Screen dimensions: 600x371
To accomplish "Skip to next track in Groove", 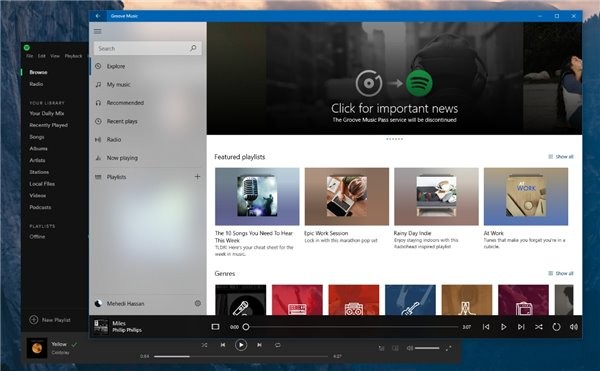I will (x=521, y=327).
